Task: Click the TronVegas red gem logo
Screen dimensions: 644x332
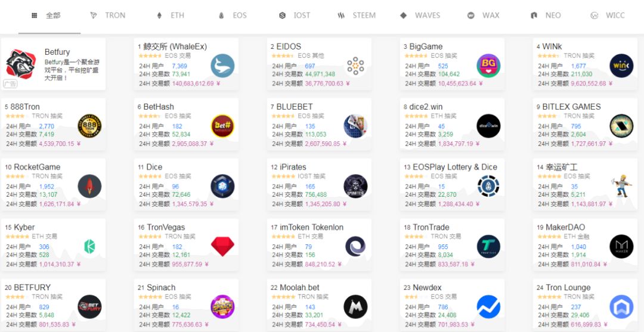Action: point(222,247)
